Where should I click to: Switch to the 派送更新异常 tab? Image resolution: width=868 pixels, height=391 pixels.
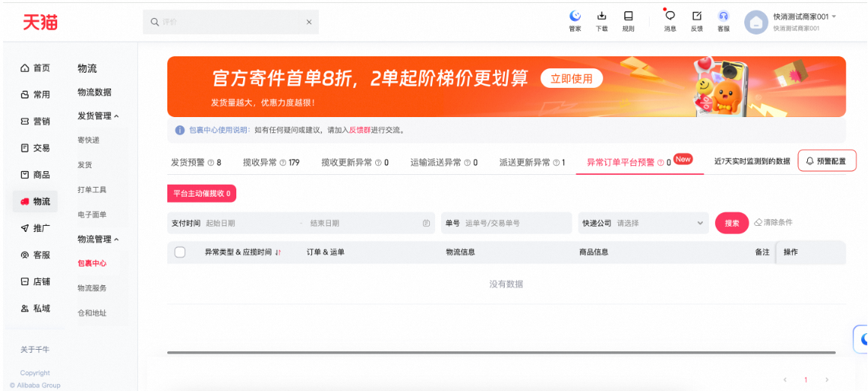coord(532,162)
